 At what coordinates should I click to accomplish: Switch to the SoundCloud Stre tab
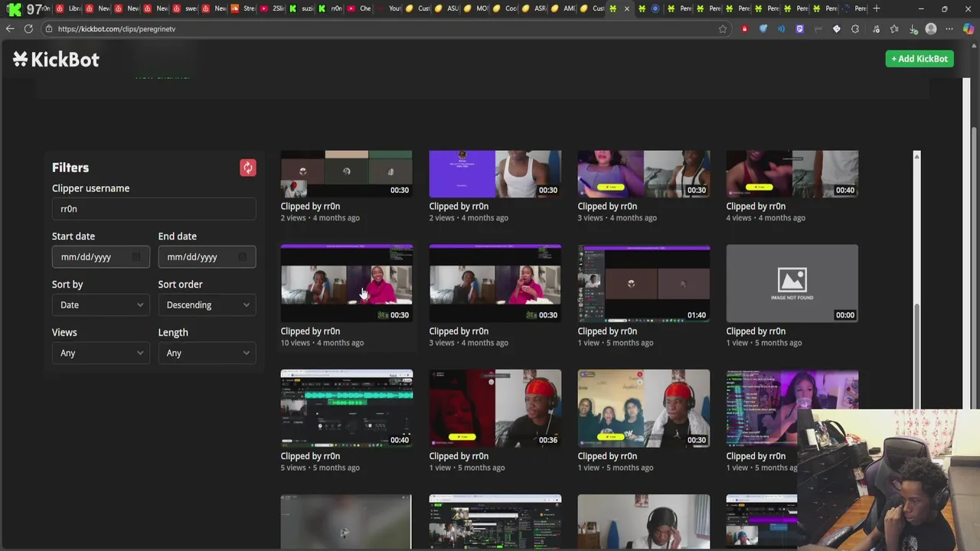pos(243,8)
